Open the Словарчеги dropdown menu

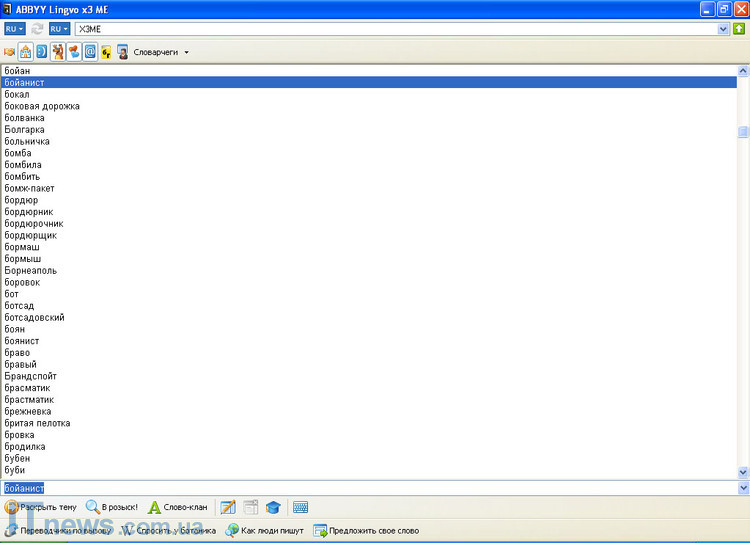click(186, 52)
